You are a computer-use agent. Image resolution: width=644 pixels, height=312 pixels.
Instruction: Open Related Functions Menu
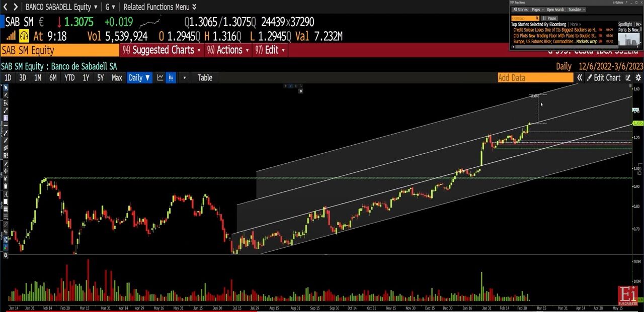coord(159,7)
